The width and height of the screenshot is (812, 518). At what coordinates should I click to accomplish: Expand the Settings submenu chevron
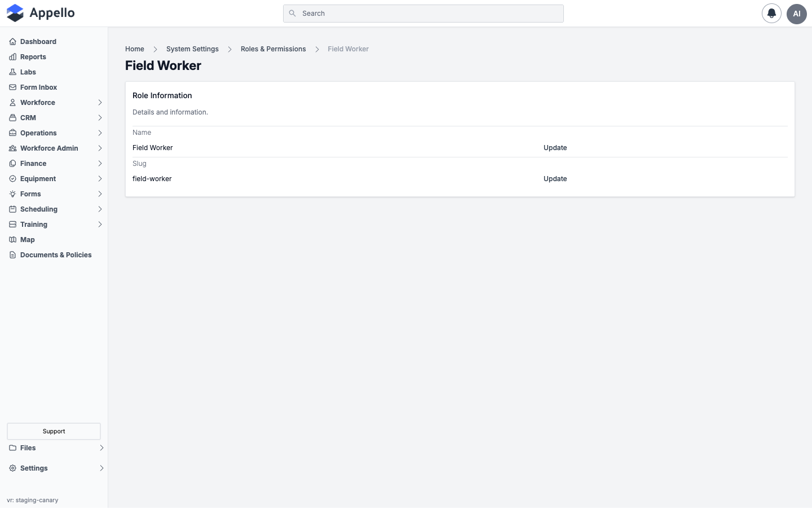click(101, 468)
